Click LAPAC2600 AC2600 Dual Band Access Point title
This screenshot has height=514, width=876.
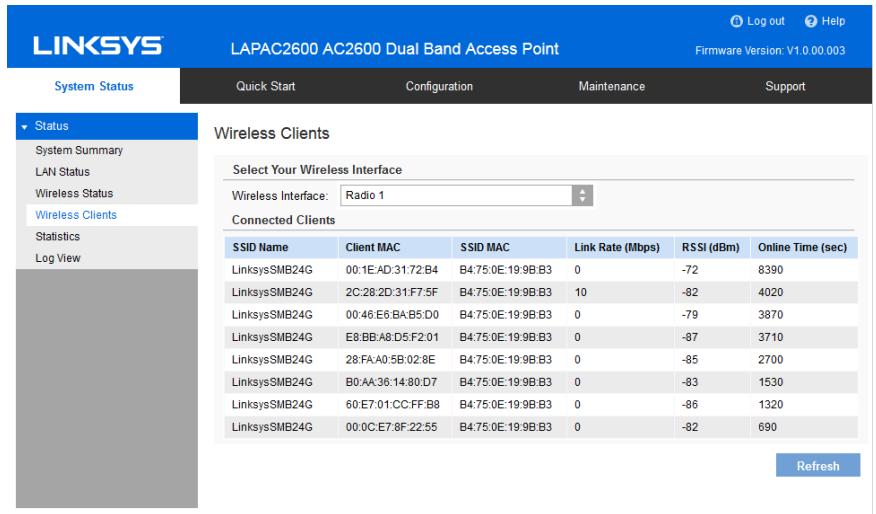394,49
